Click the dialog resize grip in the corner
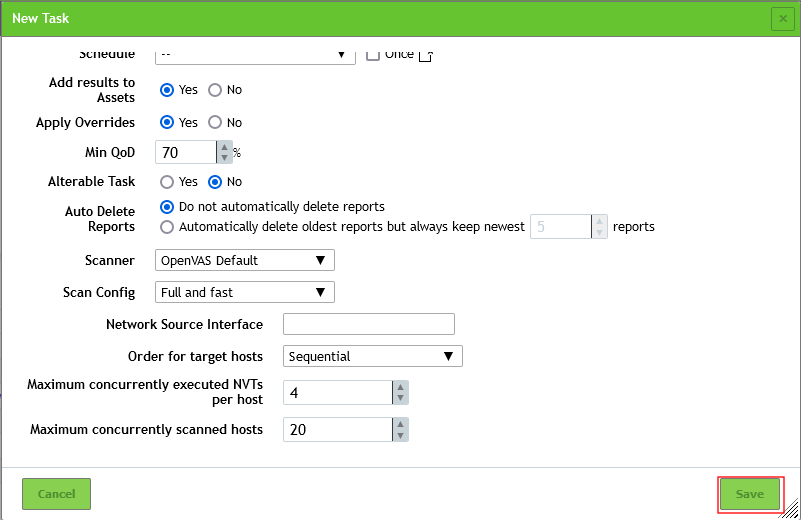 click(x=792, y=510)
